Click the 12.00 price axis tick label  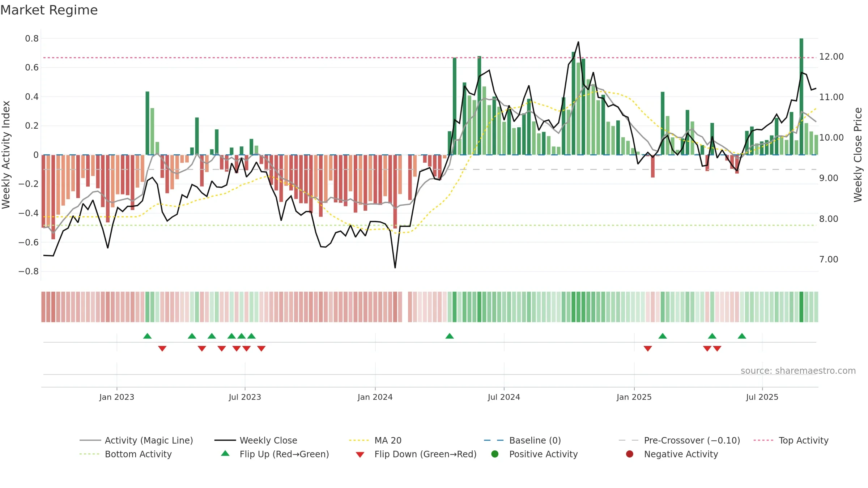831,57
